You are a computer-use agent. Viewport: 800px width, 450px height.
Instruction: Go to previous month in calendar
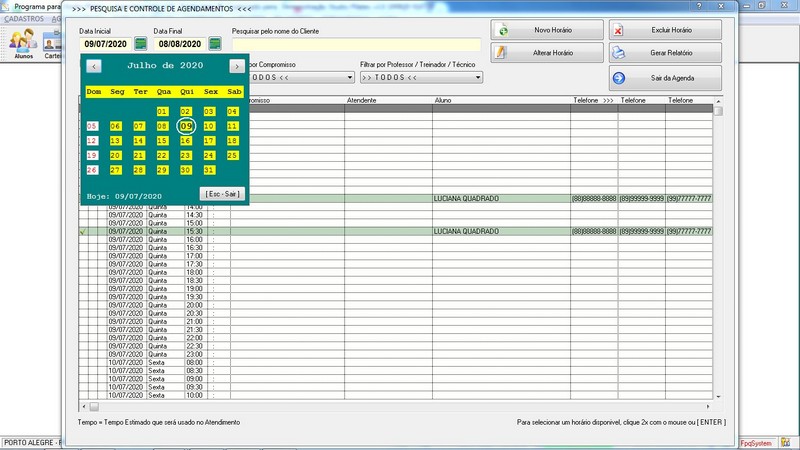point(94,66)
